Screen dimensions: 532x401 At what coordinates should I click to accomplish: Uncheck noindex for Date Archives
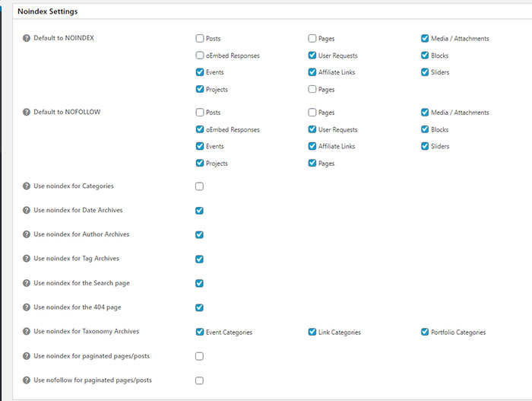pos(199,211)
